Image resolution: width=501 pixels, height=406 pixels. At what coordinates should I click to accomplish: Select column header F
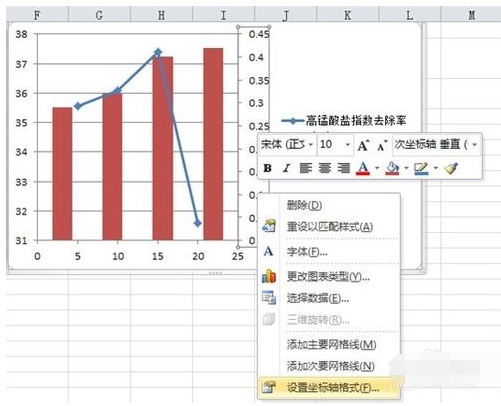pos(37,15)
